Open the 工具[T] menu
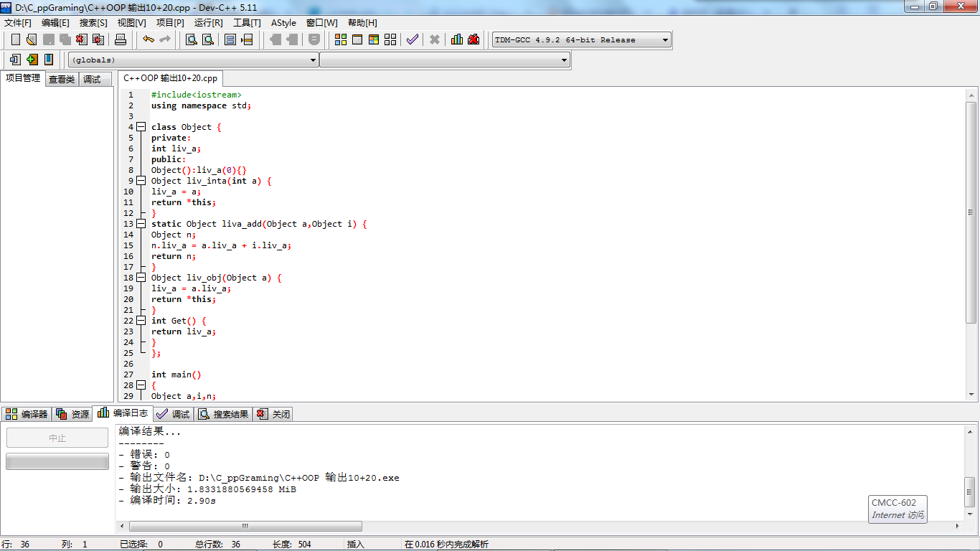980x551 pixels. (x=247, y=23)
